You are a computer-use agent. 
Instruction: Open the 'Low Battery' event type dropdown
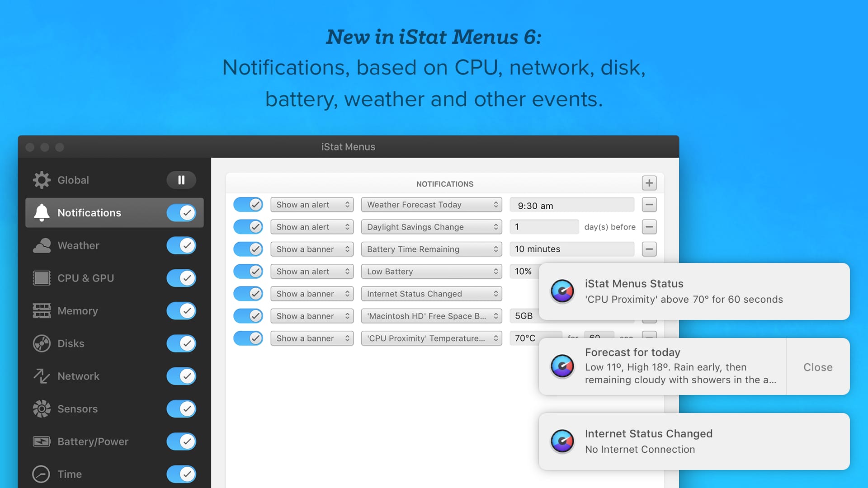[431, 271]
